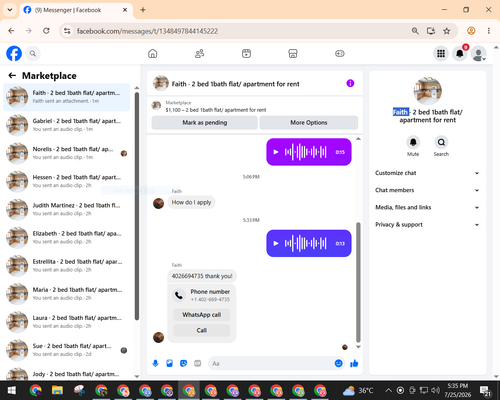Open File Explorer from taskbar
Screen dimensions: 500x400
pos(57,390)
